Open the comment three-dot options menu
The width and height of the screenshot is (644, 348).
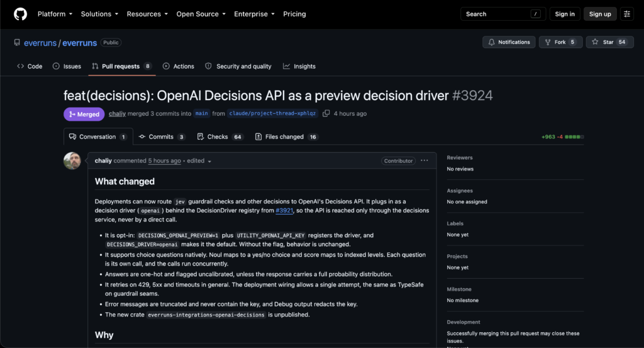(425, 160)
